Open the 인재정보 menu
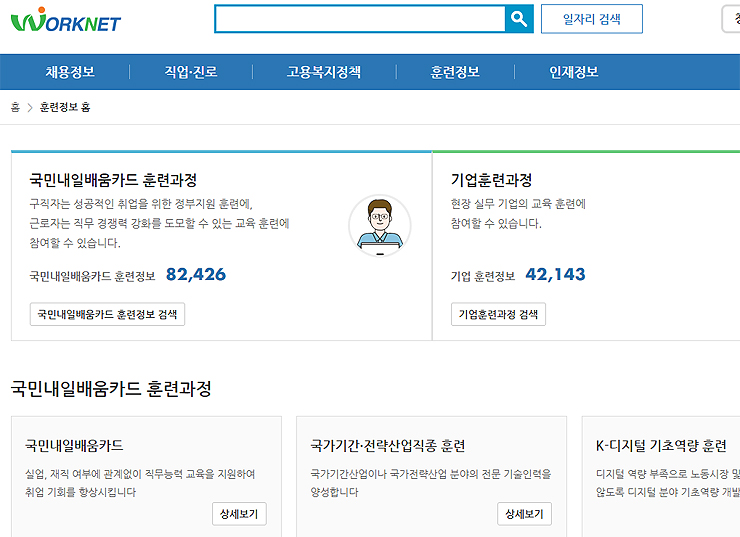Image resolution: width=740 pixels, height=537 pixels. point(574,72)
